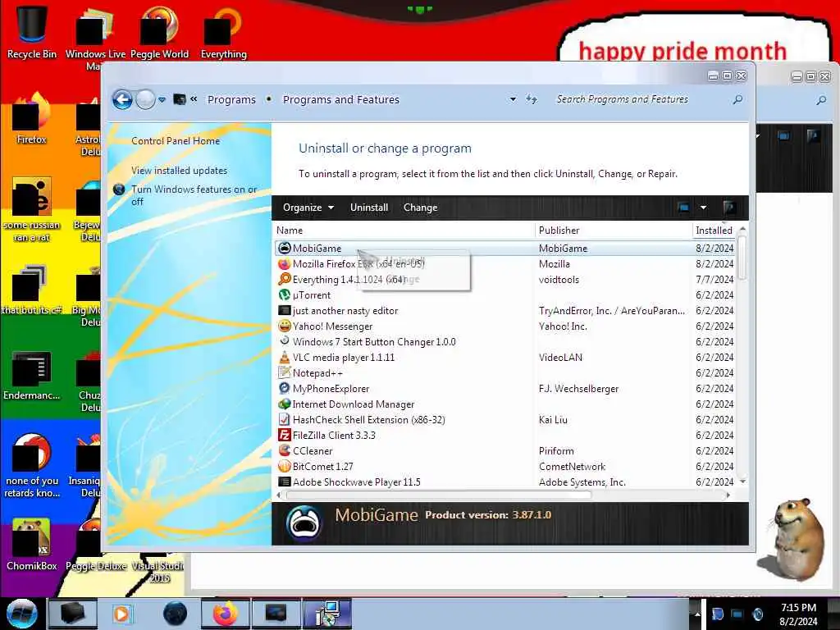Open View installed updates link
The width and height of the screenshot is (840, 630).
point(180,171)
